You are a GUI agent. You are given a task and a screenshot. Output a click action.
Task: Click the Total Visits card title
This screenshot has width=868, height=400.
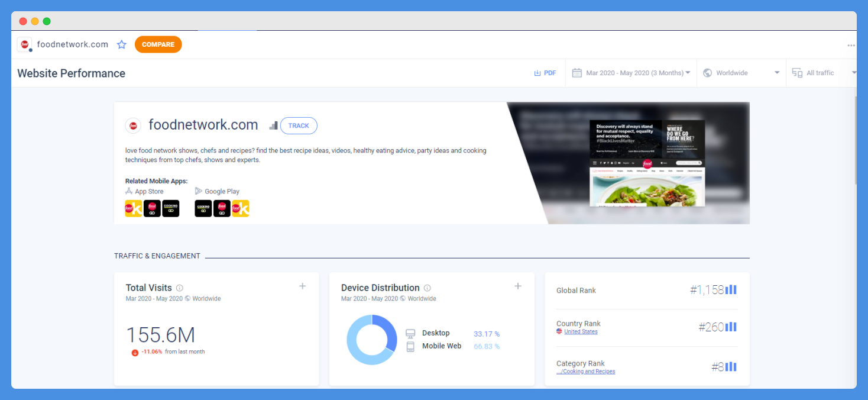pos(149,288)
